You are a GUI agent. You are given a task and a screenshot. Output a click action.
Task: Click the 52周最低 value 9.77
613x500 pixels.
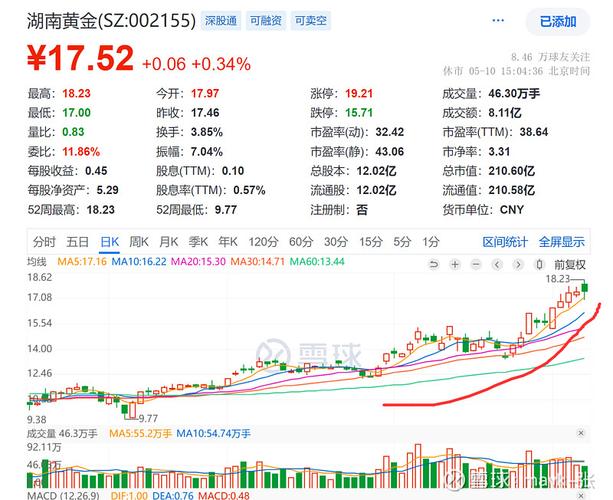point(226,210)
